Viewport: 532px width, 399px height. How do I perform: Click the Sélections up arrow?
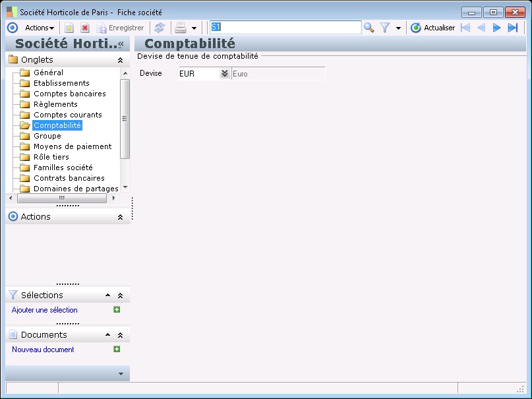[107, 295]
